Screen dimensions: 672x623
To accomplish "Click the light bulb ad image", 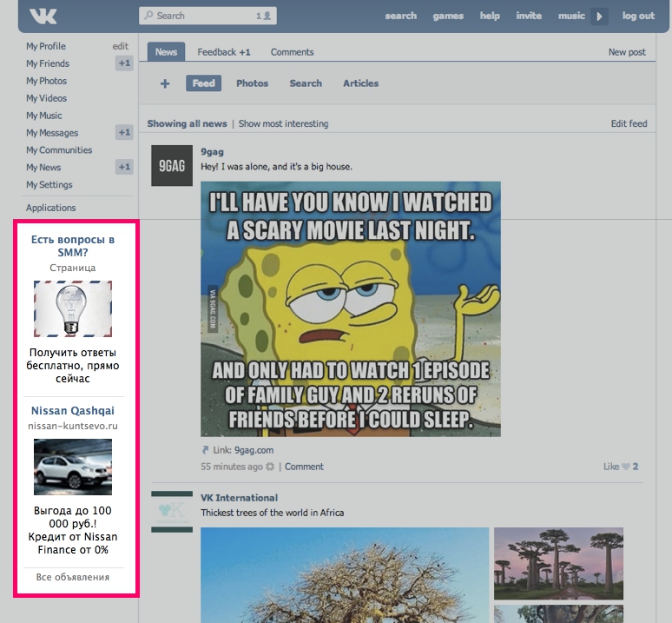I will [73, 308].
